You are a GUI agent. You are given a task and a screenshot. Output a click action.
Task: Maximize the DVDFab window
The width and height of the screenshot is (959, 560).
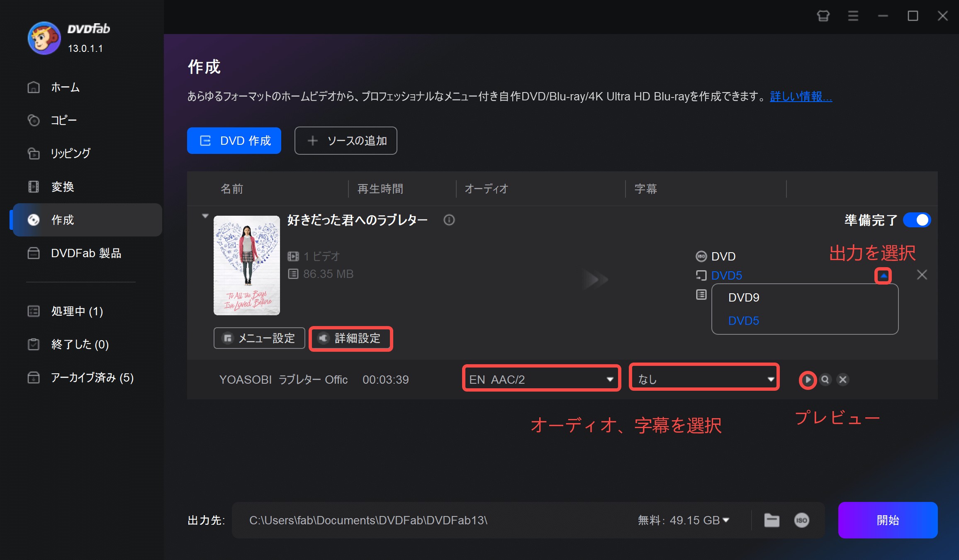click(x=913, y=16)
